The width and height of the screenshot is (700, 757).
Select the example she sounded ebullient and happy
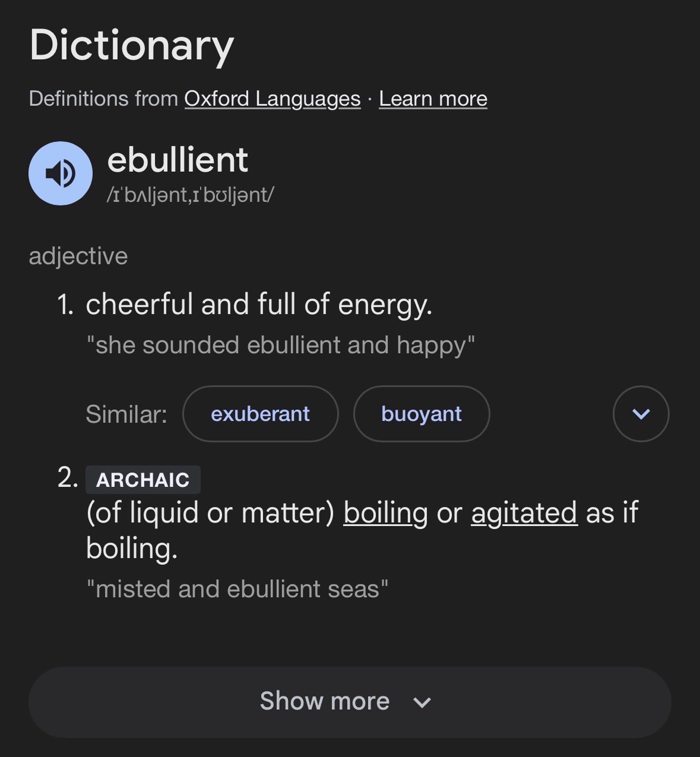coord(281,344)
